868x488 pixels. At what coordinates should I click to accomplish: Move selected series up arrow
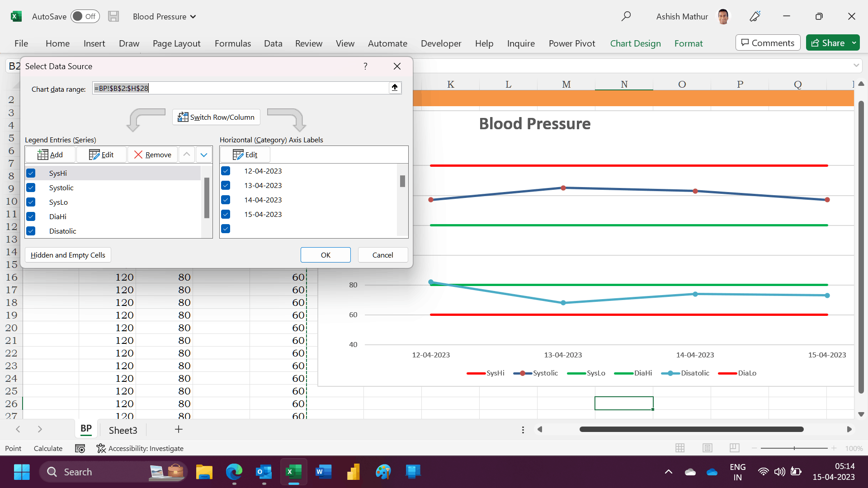coord(187,155)
